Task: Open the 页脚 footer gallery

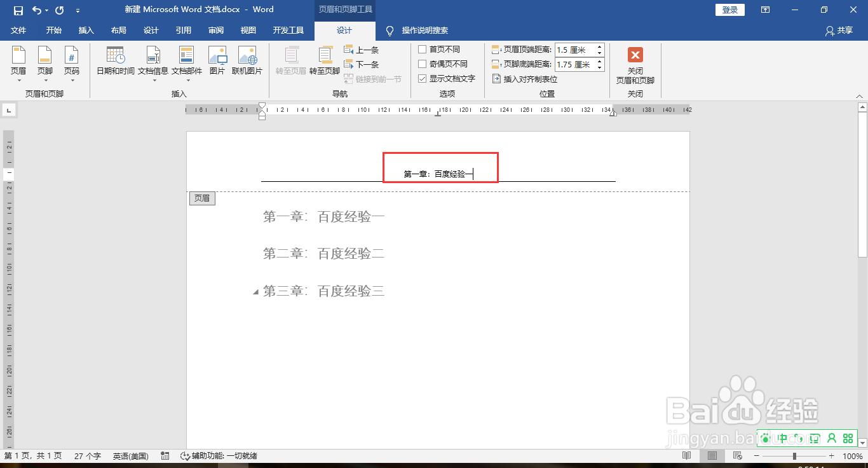Action: [x=44, y=64]
